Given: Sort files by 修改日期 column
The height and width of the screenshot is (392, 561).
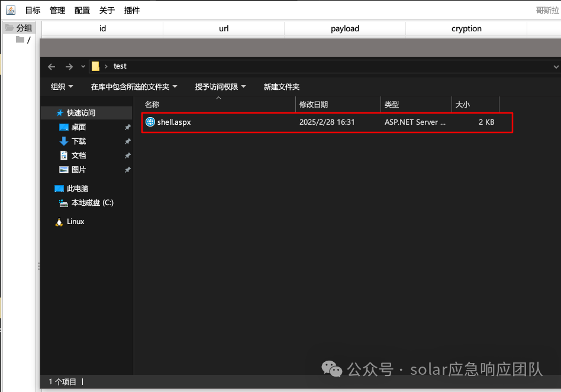Looking at the screenshot, I should point(314,104).
